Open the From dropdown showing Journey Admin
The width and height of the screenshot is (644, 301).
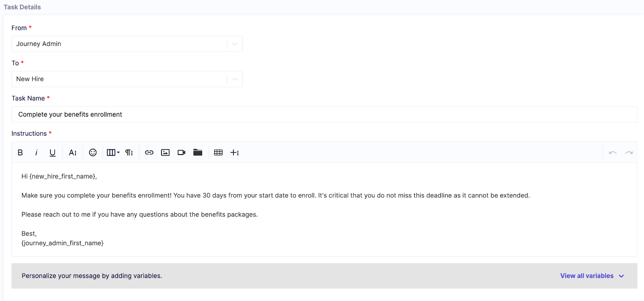tap(127, 44)
